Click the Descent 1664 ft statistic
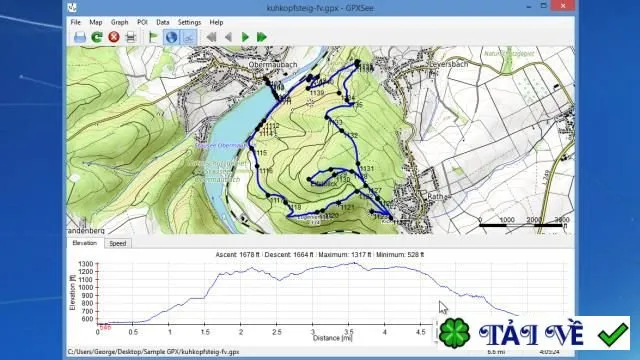The height and width of the screenshot is (360, 640). point(289,254)
